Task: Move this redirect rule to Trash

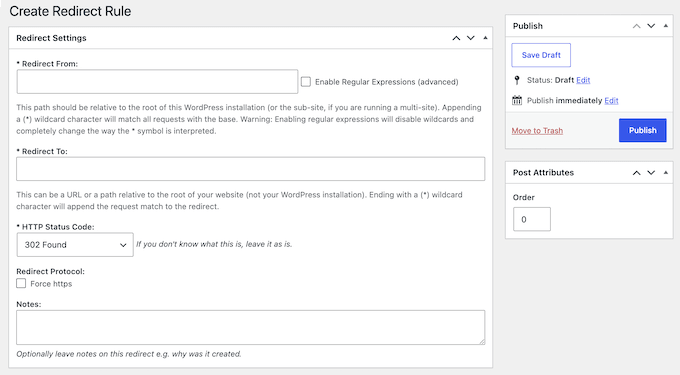Action: point(537,130)
